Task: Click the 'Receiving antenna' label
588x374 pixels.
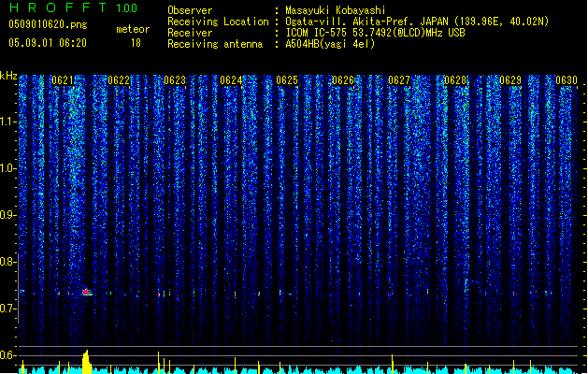Action: pyautogui.click(x=215, y=44)
